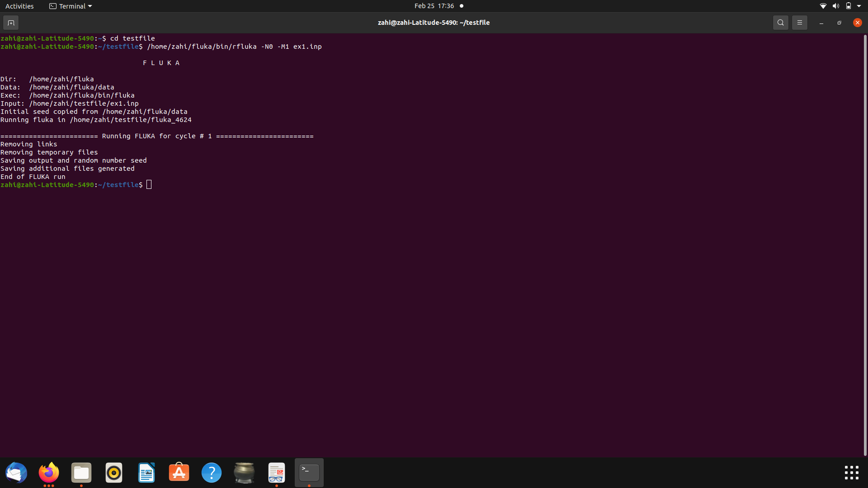The image size is (868, 488).
Task: Click the rfluka command line text
Action: [234, 47]
